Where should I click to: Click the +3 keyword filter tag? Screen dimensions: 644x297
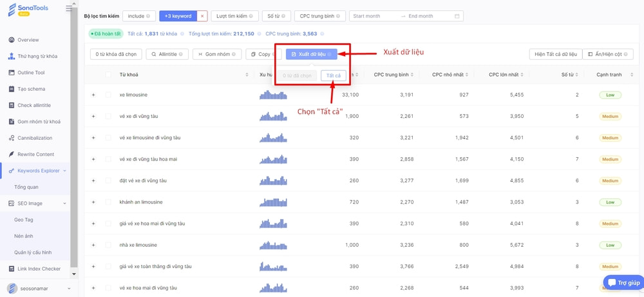178,16
